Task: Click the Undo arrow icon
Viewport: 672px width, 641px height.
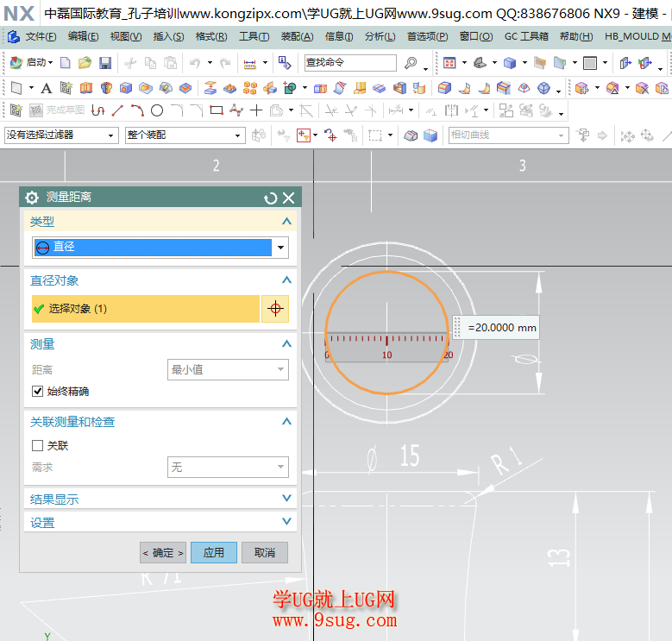Action: pos(196,63)
